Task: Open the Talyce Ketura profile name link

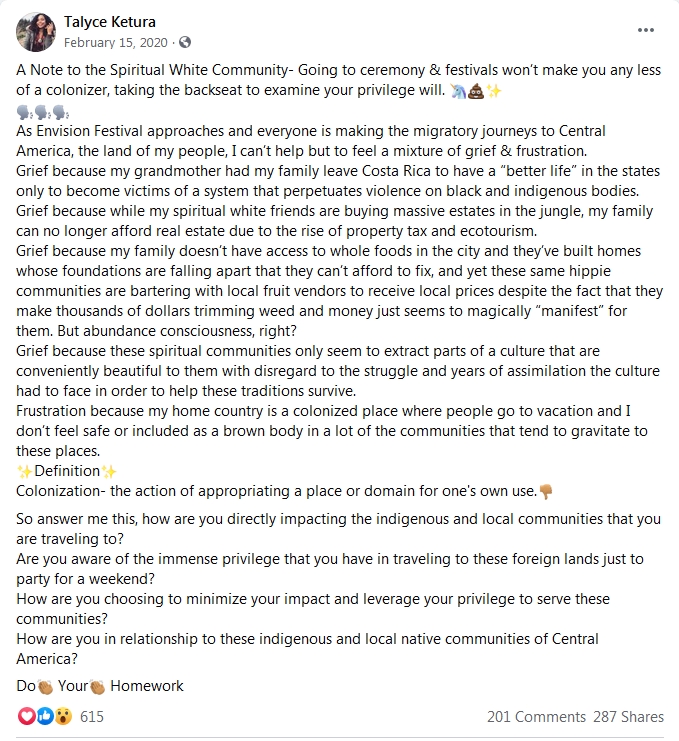Action: [110, 22]
